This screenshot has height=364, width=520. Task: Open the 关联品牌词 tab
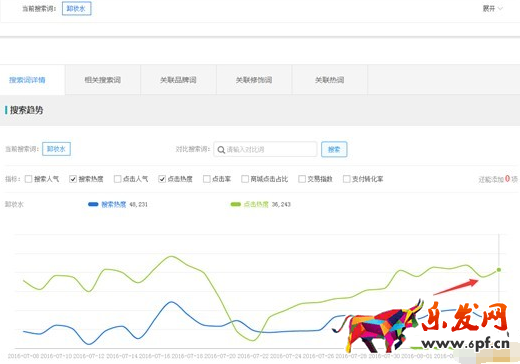coord(178,80)
